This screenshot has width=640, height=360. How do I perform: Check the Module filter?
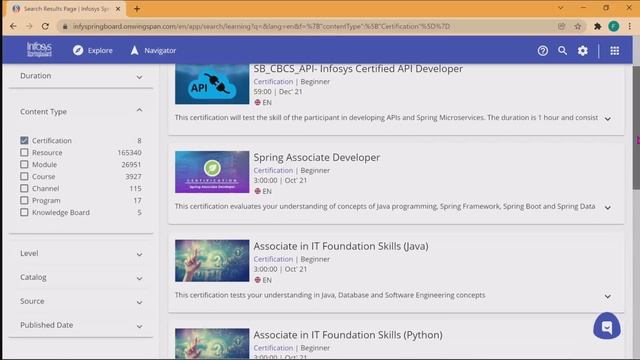click(x=24, y=164)
